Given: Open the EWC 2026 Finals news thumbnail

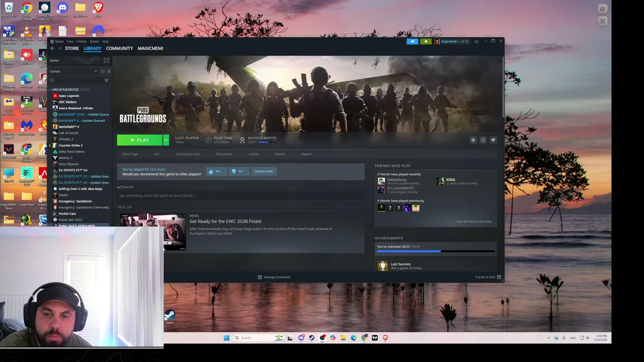Looking at the screenshot, I should 153,232.
